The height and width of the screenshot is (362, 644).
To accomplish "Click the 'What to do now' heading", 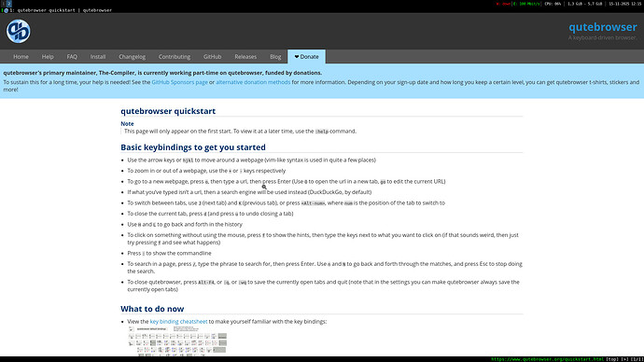I will point(152,309).
